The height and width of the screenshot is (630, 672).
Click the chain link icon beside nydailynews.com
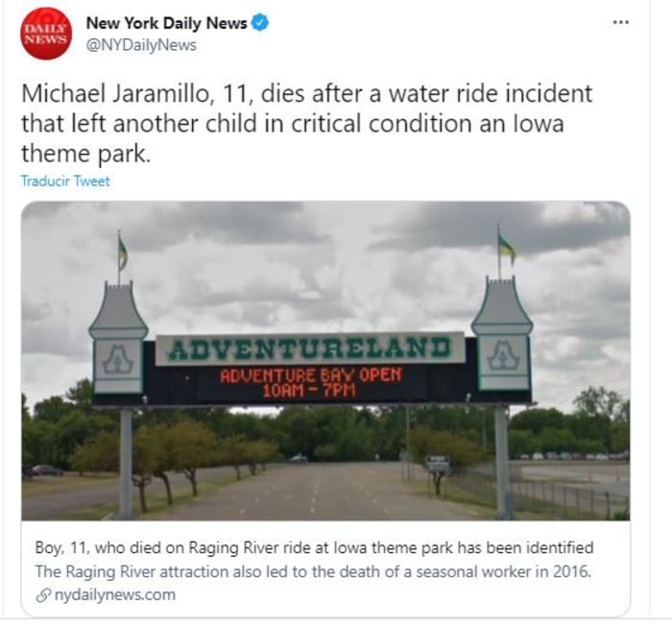(x=44, y=595)
